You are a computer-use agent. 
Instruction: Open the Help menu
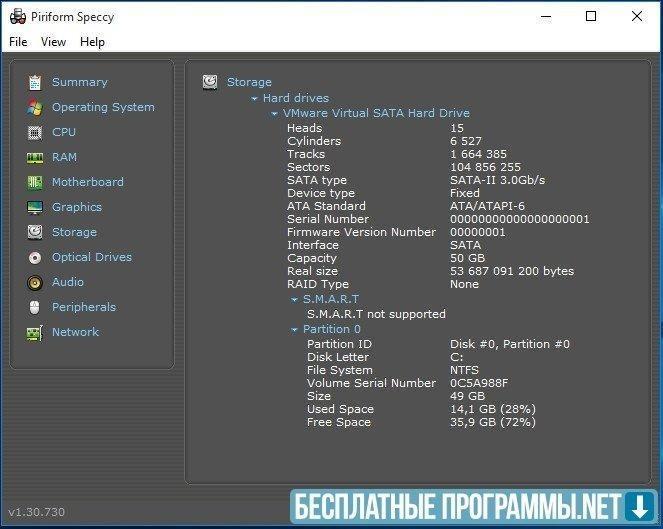click(x=92, y=42)
